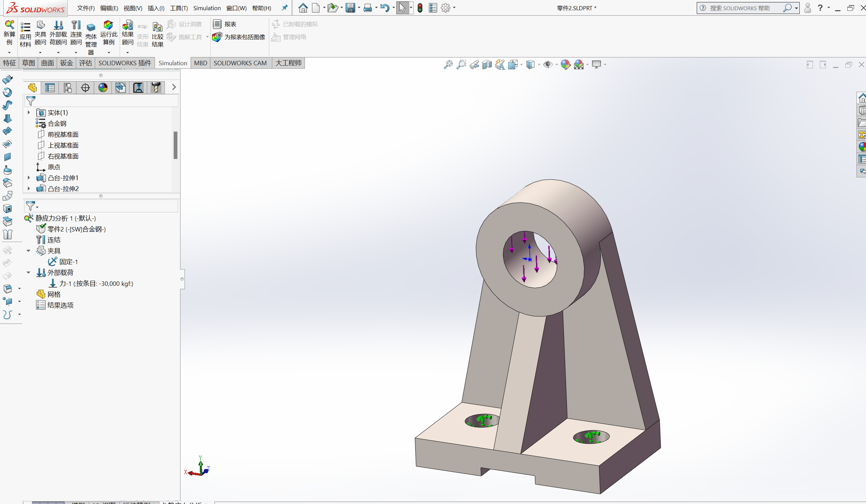Collapse the 夹具 (Fixtures) folder
Image resolution: width=866 pixels, height=504 pixels.
click(29, 251)
